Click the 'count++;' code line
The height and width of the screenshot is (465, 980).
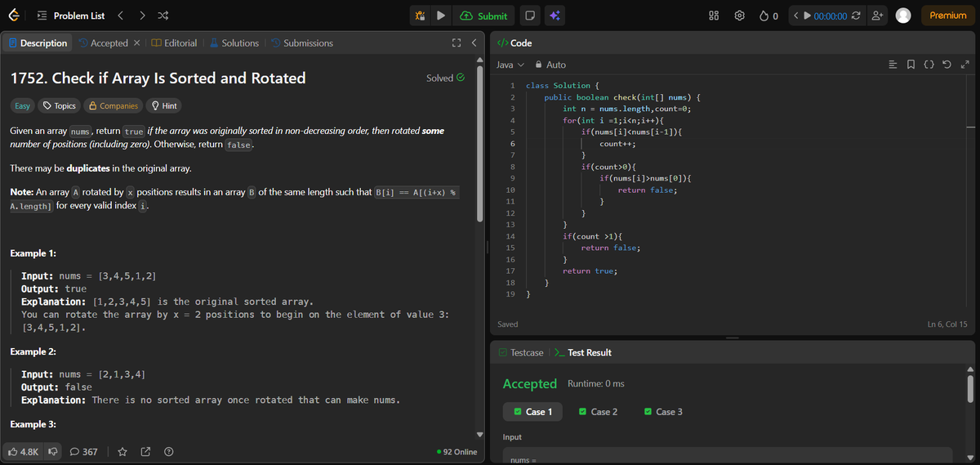point(617,143)
